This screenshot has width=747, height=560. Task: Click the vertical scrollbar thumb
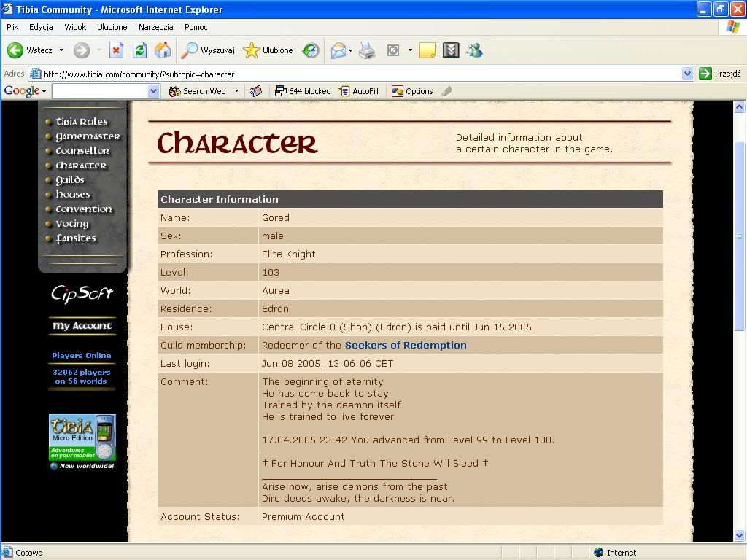(x=740, y=236)
